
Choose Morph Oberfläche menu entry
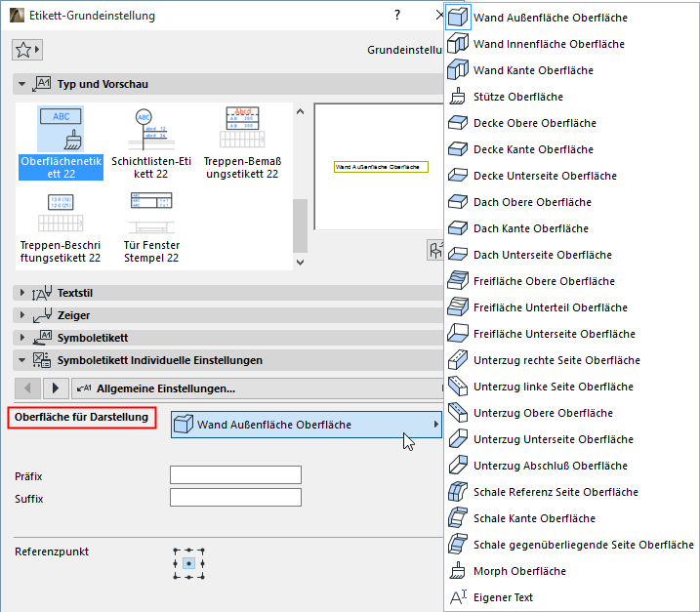571,570
